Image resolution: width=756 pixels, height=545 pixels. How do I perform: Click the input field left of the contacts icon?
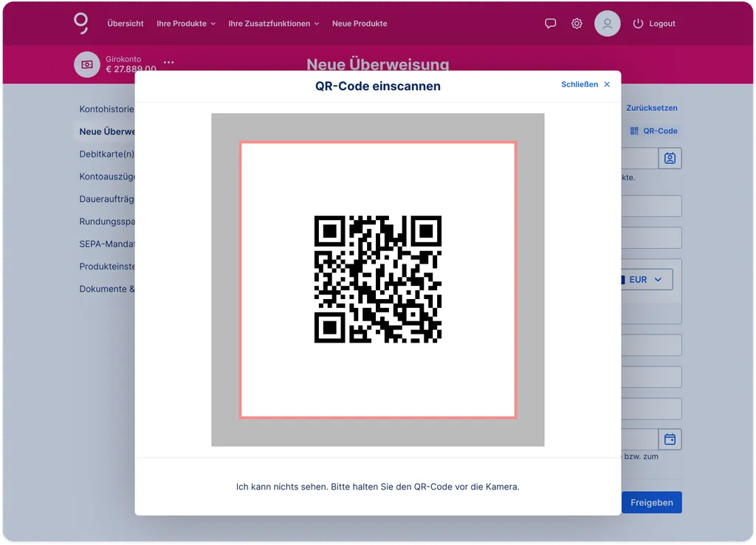tap(639, 158)
